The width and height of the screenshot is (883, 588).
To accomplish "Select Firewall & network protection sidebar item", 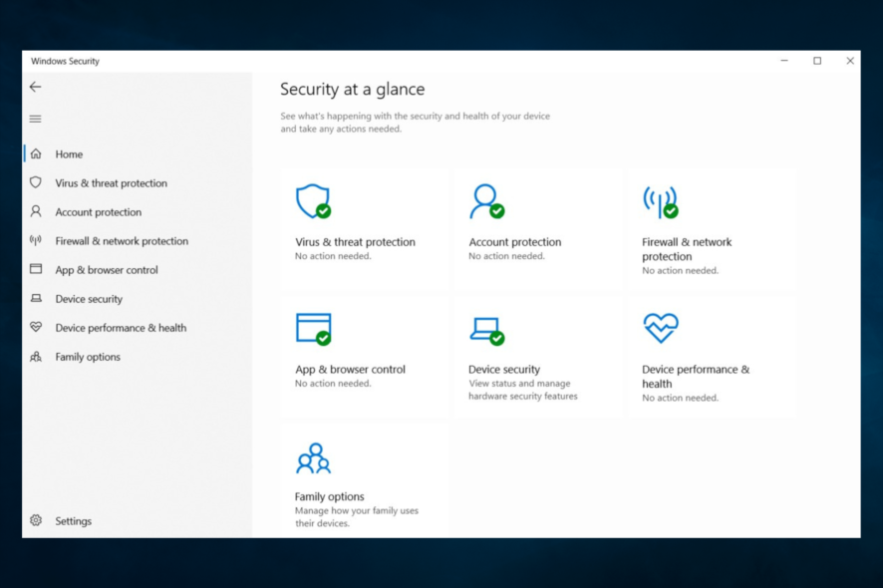I will click(122, 241).
